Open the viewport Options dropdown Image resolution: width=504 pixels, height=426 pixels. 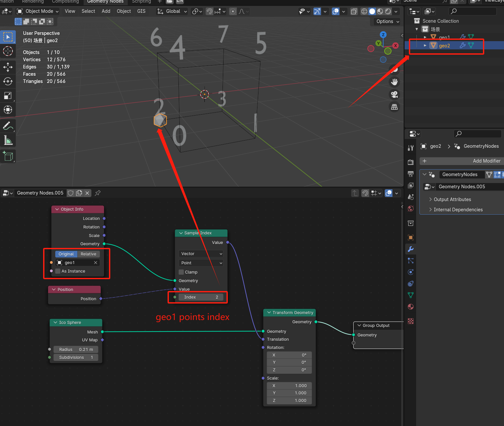point(387,21)
